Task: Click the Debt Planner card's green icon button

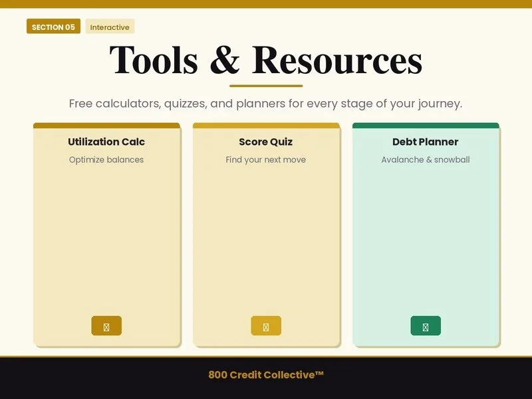Action: [x=426, y=326]
